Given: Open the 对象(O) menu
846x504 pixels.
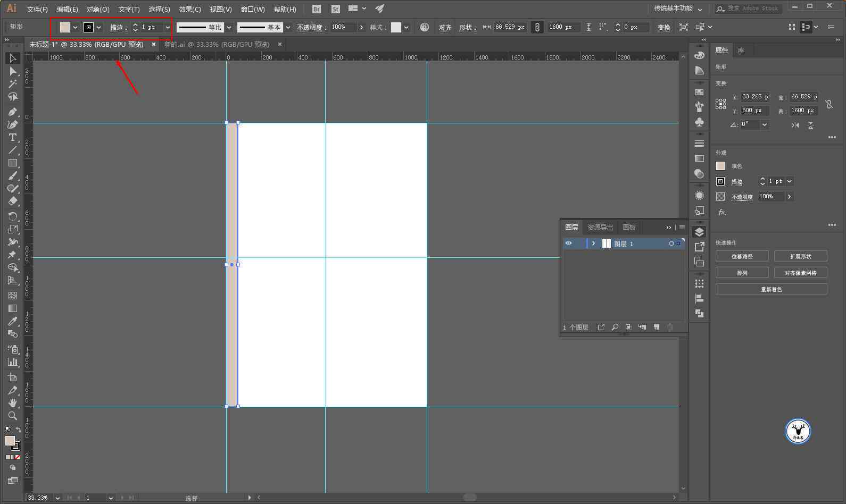Looking at the screenshot, I should (98, 9).
